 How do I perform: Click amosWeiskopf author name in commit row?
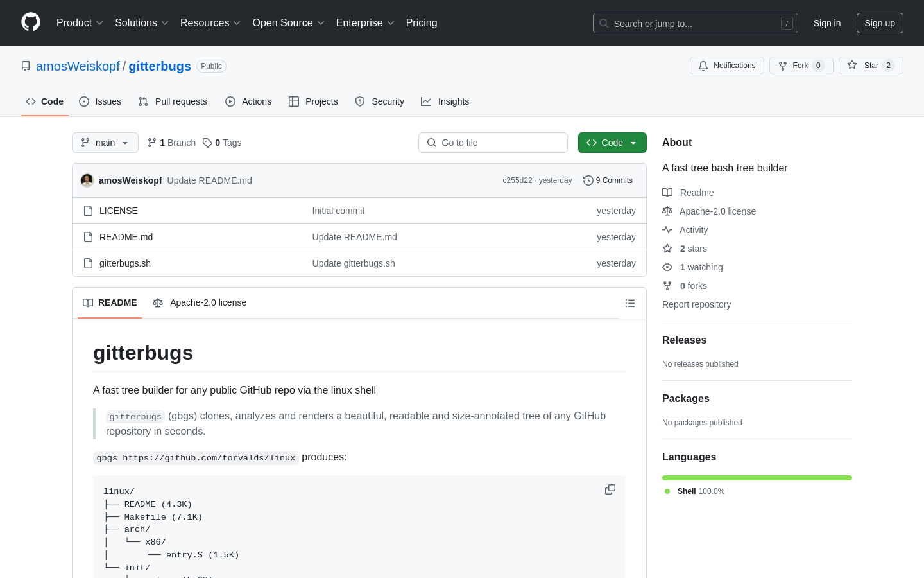(130, 180)
